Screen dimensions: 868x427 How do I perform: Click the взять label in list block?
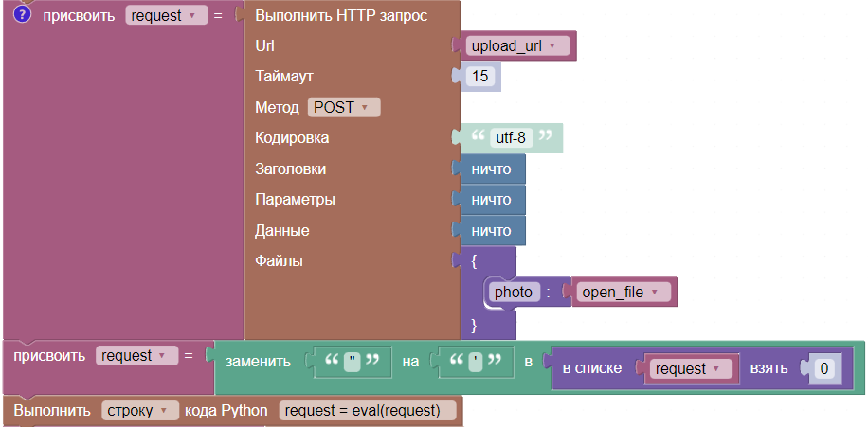[769, 369]
